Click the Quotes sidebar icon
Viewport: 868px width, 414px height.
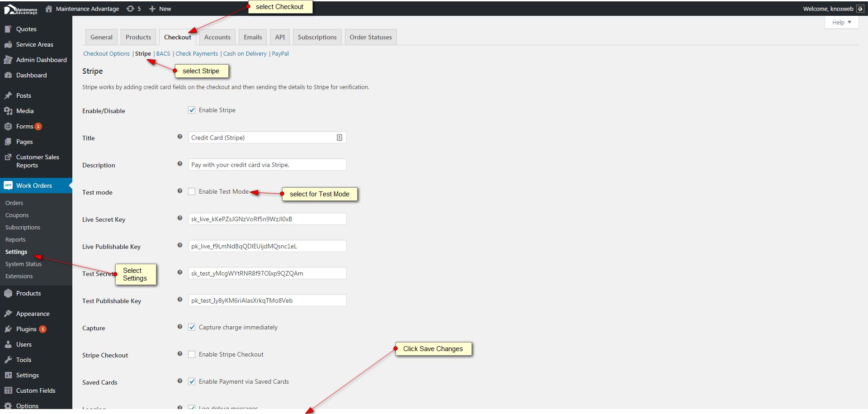(8, 29)
